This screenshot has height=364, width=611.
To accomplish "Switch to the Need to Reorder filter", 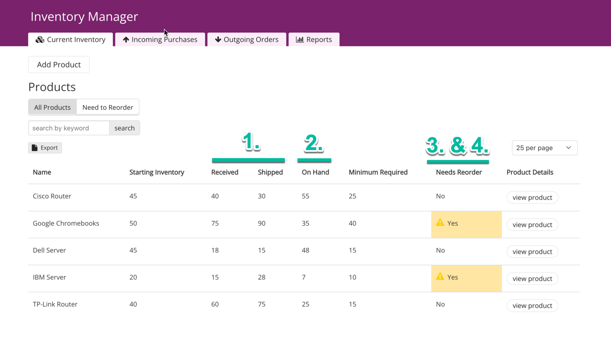I will pyautogui.click(x=108, y=107).
